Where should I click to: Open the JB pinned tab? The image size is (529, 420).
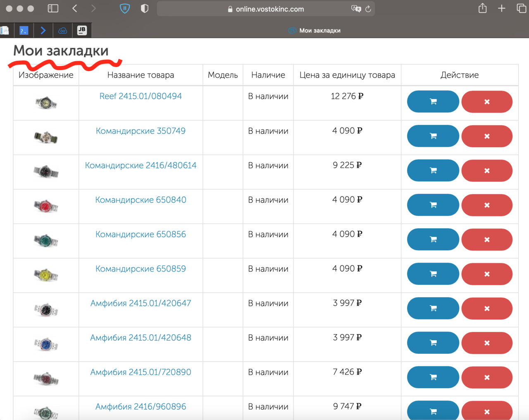[x=82, y=30]
